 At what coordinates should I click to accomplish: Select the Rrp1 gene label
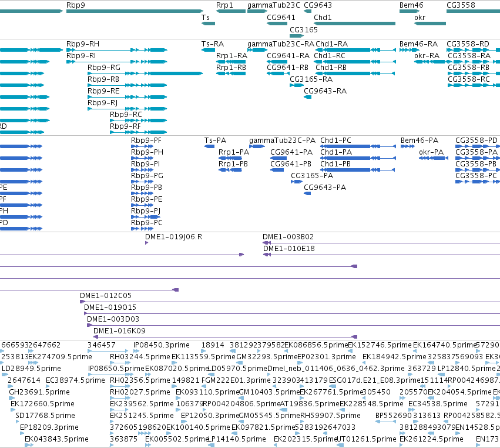click(224, 5)
